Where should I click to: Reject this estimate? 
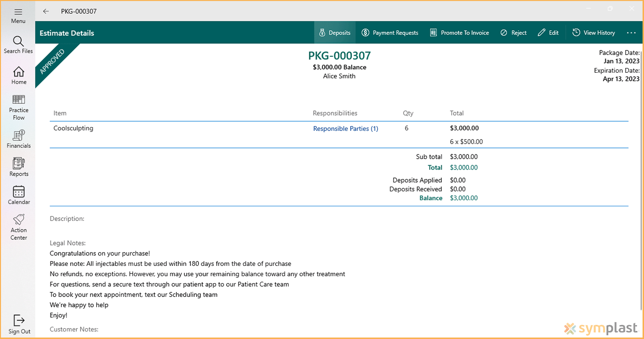(513, 33)
